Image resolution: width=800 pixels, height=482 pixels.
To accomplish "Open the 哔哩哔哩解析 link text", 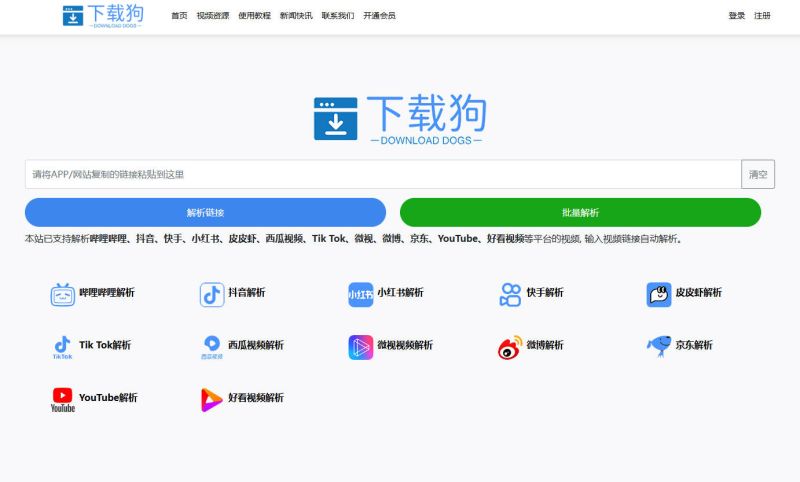I will coord(107,292).
